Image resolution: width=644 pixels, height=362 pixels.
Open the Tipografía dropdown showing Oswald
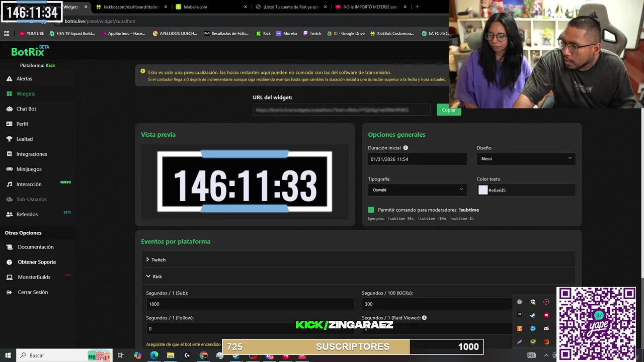point(417,190)
